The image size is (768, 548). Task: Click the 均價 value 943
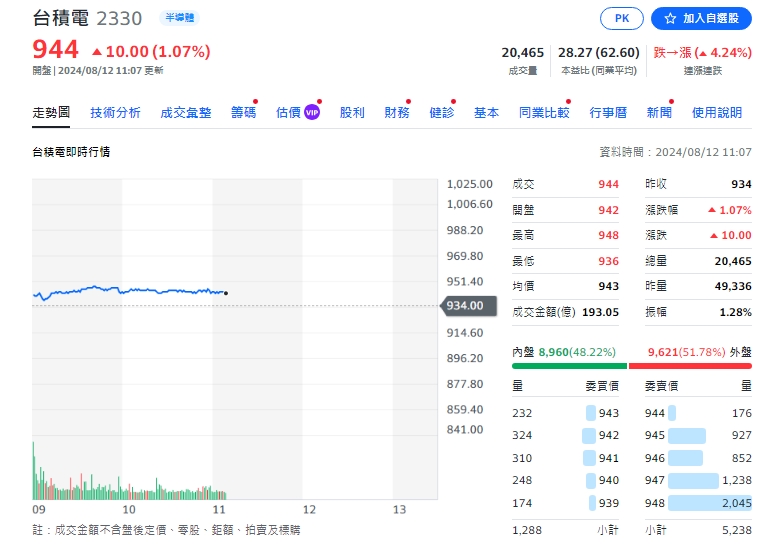tap(608, 286)
